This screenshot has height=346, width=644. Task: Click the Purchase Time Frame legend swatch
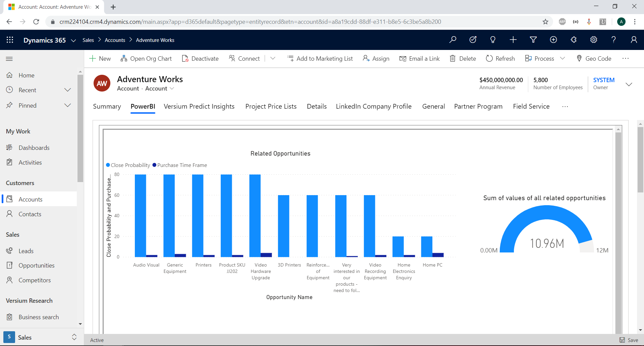(x=154, y=165)
